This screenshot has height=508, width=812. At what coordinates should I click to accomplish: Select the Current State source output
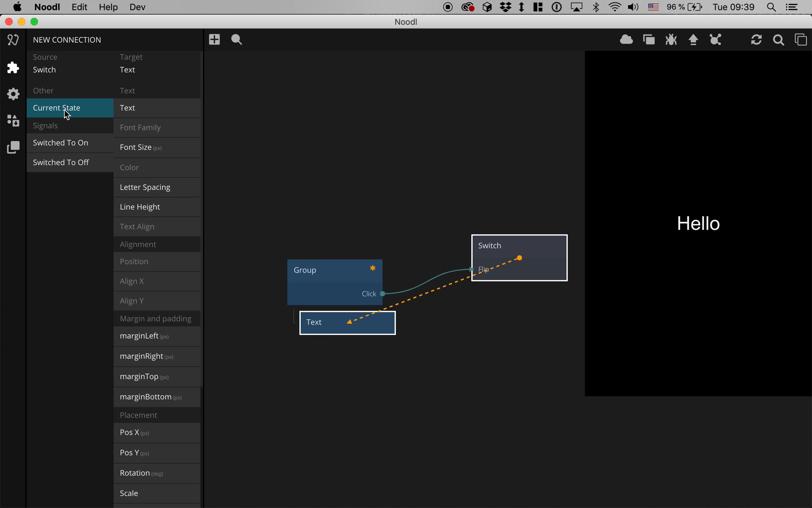pyautogui.click(x=70, y=108)
